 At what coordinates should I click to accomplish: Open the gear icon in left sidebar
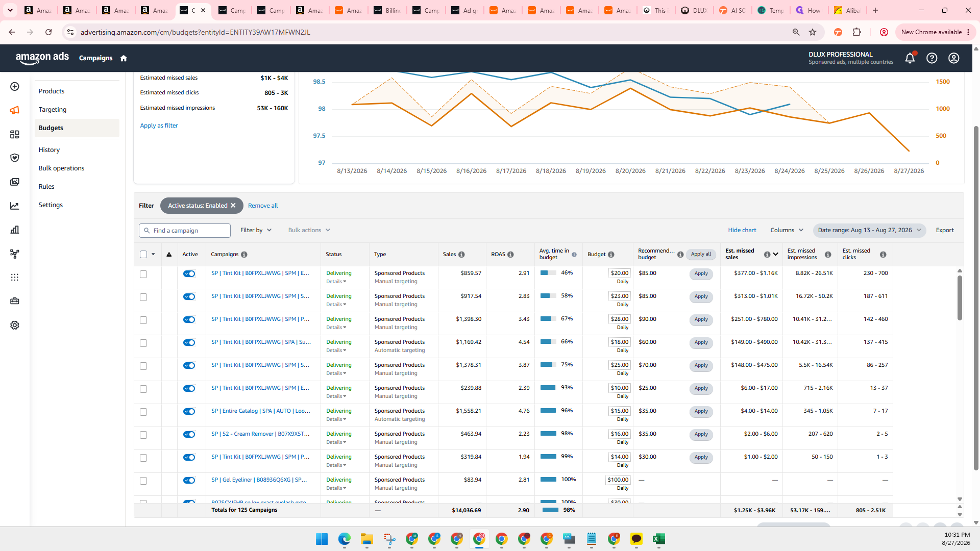pos(15,325)
